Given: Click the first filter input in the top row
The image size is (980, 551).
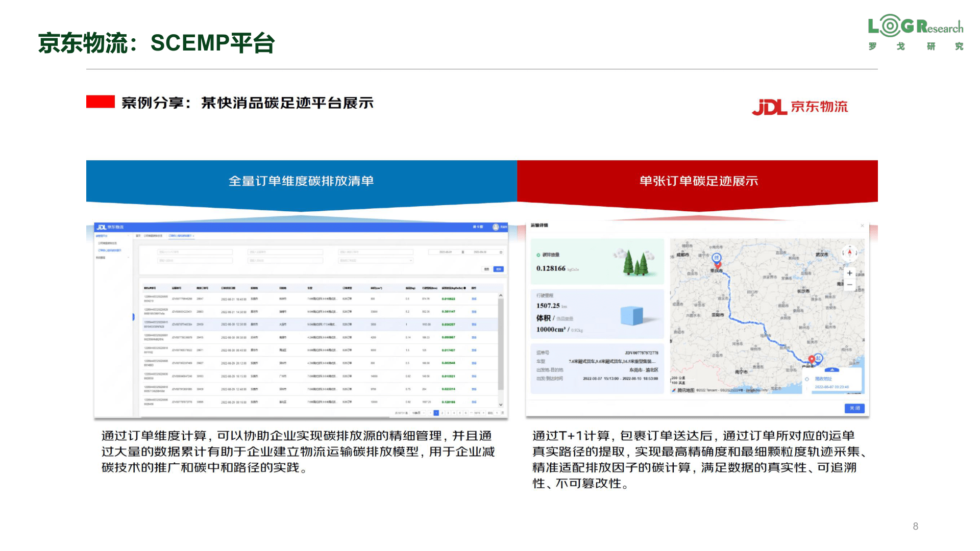Looking at the screenshot, I should (x=195, y=252).
